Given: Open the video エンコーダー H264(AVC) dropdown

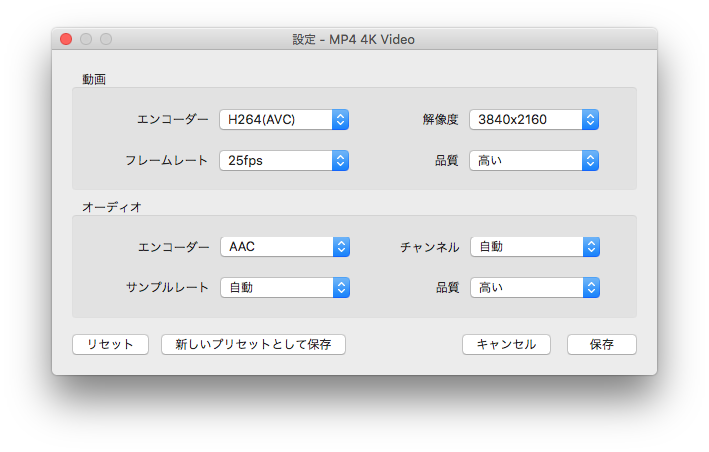Looking at the screenshot, I should 284,120.
